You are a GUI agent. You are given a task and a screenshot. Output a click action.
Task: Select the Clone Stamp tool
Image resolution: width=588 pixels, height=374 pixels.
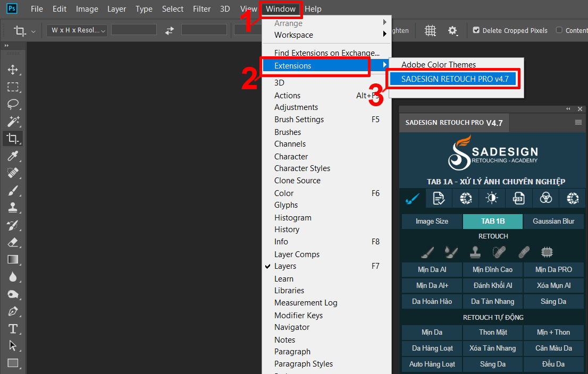pyautogui.click(x=13, y=208)
